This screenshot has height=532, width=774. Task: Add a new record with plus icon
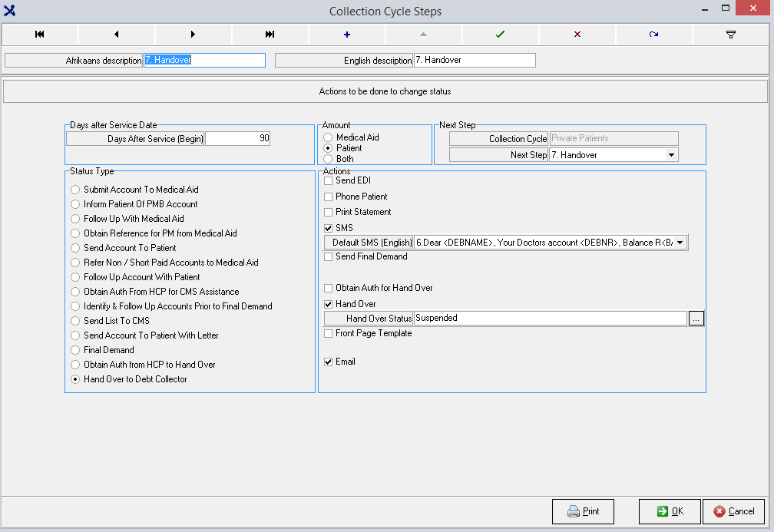point(347,35)
